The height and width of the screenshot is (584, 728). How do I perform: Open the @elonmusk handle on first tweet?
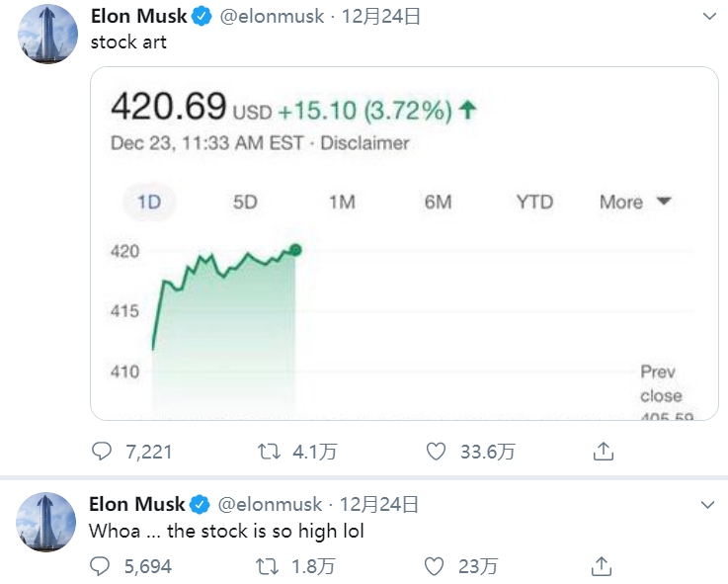[x=272, y=17]
